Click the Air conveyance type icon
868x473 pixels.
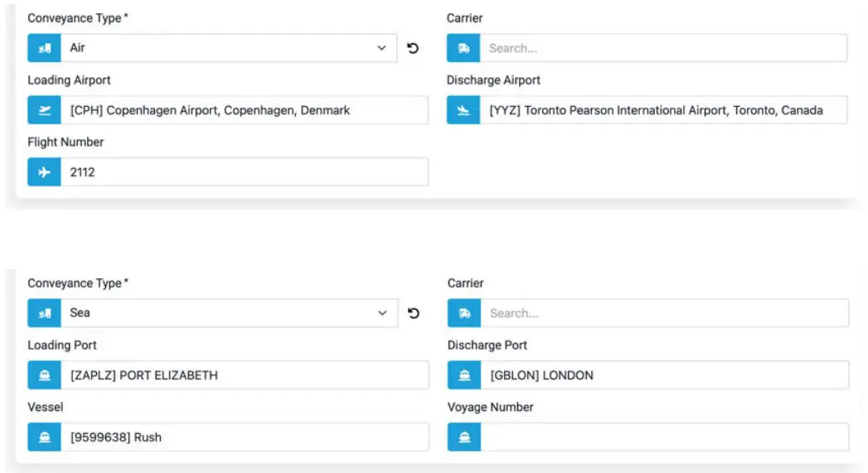coord(44,48)
